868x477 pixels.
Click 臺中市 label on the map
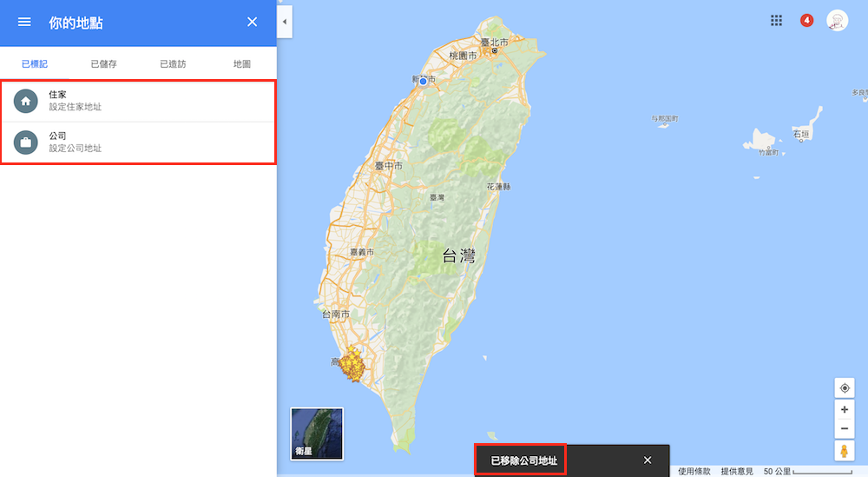(x=389, y=166)
